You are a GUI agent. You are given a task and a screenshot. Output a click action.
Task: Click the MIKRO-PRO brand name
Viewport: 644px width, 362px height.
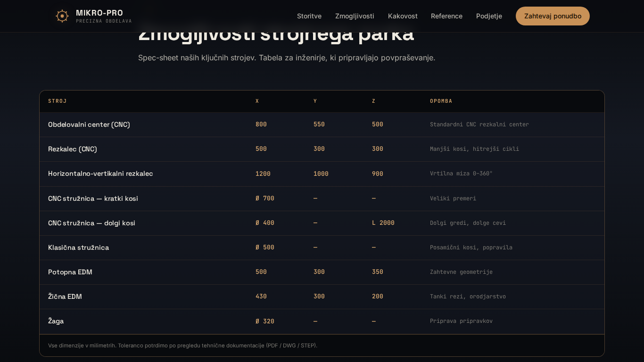tap(99, 13)
